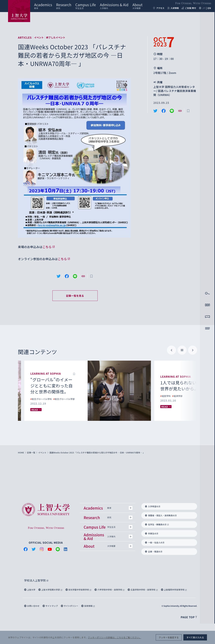Select 一般・社会人の方 link

[x=169, y=543]
